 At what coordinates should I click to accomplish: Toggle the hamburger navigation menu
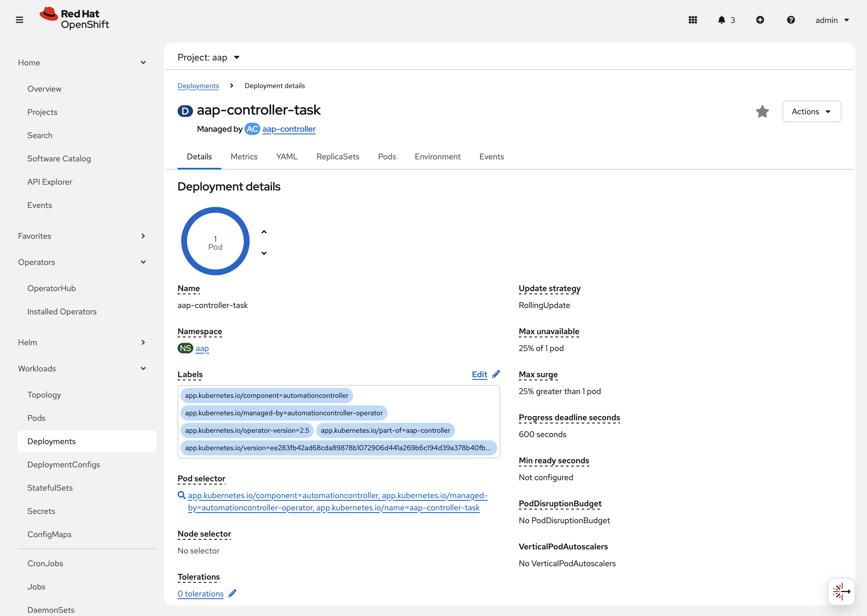19,20
